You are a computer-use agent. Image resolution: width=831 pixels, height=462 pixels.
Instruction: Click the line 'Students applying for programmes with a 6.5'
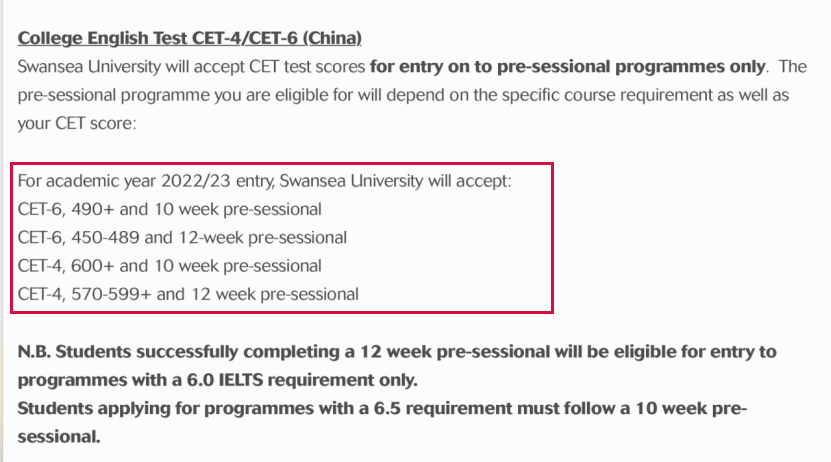[x=382, y=408]
